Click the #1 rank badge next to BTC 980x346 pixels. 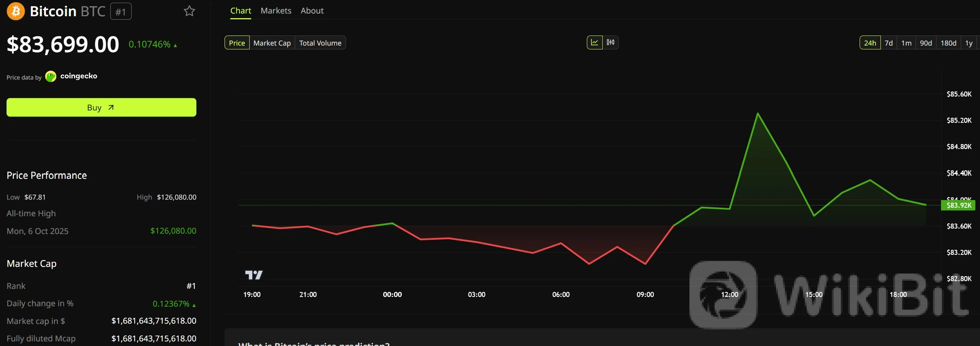[x=121, y=12]
